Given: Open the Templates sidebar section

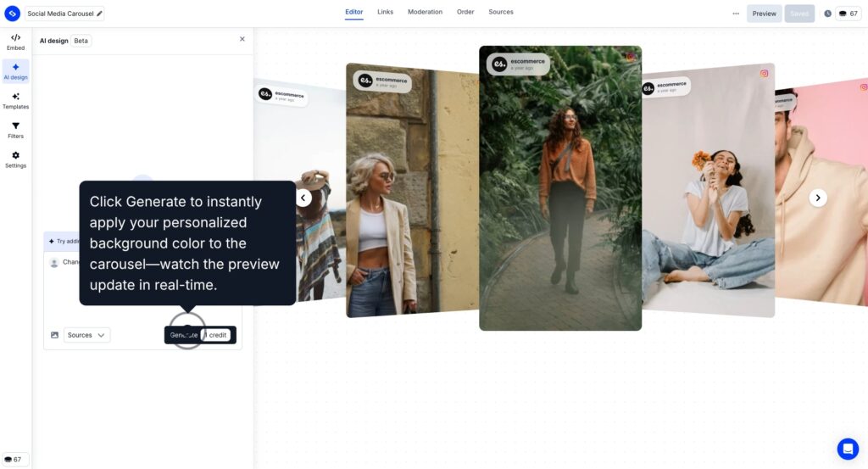Looking at the screenshot, I should coord(15,101).
